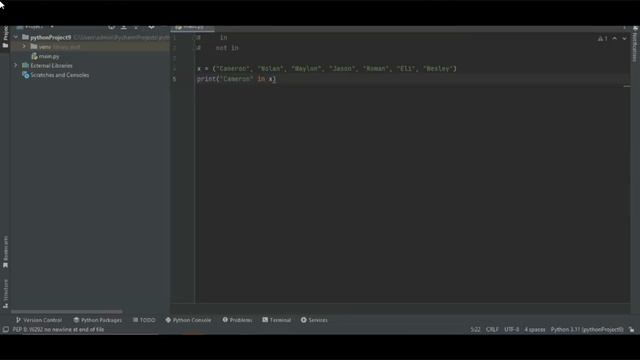The width and height of the screenshot is (640, 360).
Task: Click the "Jason" string in tuple
Action: point(342,69)
